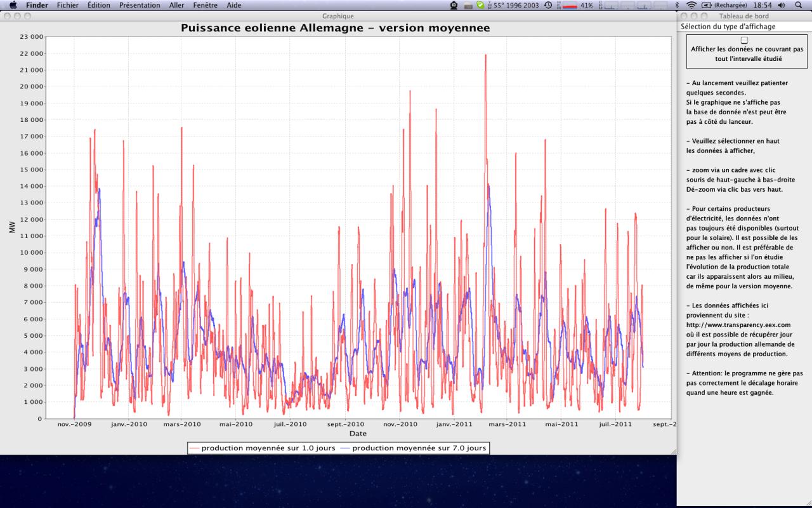The image size is (812, 508).
Task: Click the Spotlight search magnifier icon
Action: pyautogui.click(x=800, y=5)
